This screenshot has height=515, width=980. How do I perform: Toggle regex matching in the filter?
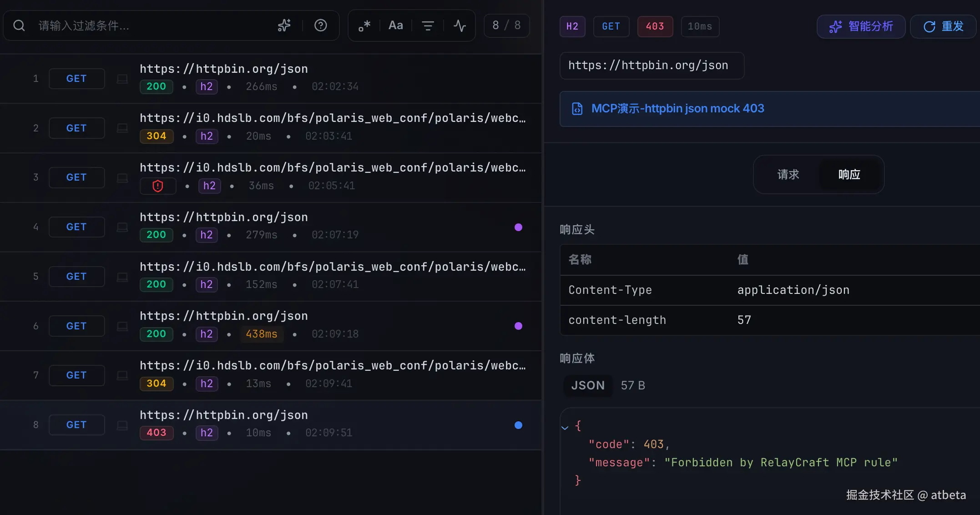[x=364, y=25]
